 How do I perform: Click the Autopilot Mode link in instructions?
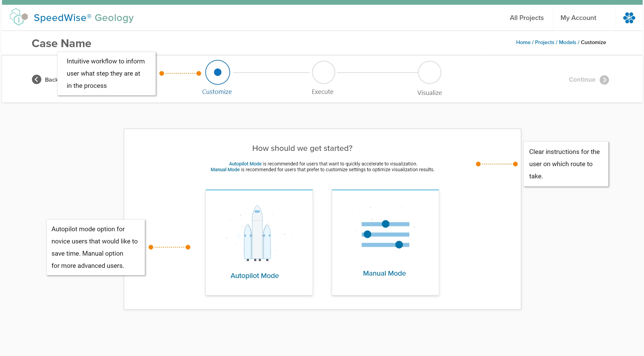[245, 164]
